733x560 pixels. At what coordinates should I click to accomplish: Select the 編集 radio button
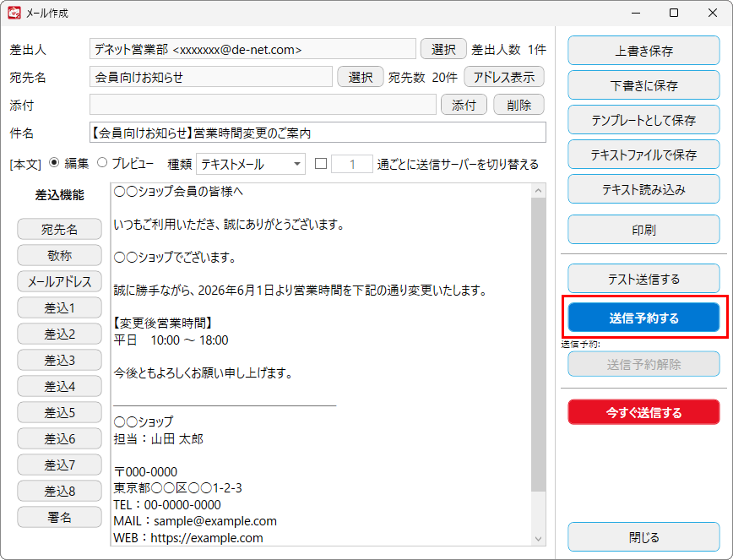coord(54,163)
